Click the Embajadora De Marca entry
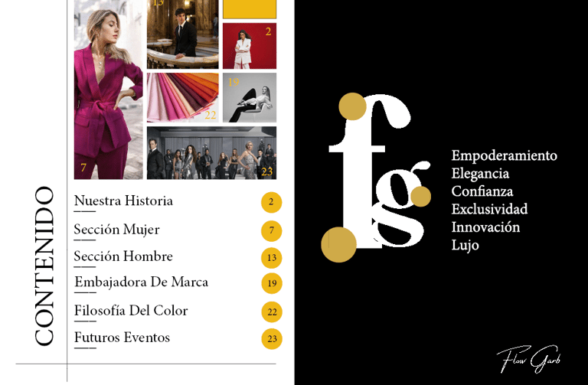 141,282
